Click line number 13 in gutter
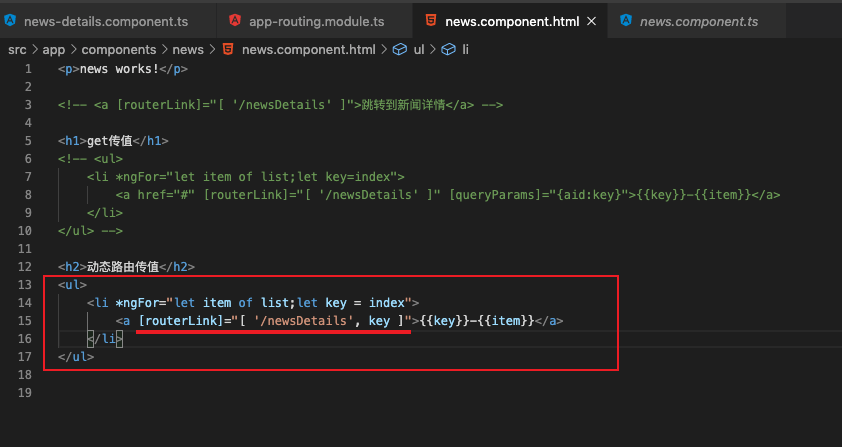Image resolution: width=842 pixels, height=447 pixels. click(x=25, y=285)
